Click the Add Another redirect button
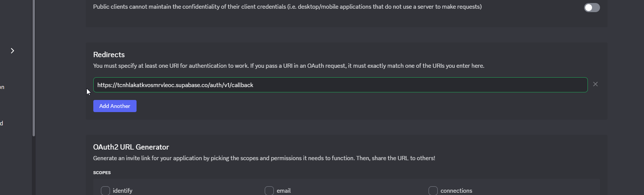644x195 pixels. [115, 106]
